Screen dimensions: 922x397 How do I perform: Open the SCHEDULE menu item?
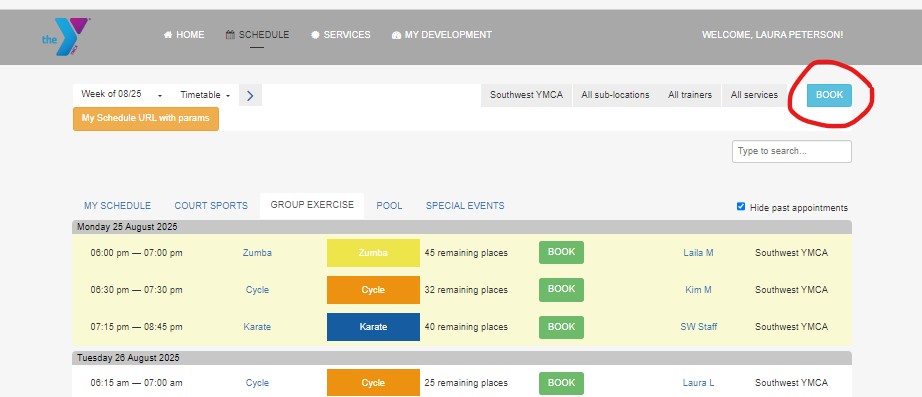[257, 35]
